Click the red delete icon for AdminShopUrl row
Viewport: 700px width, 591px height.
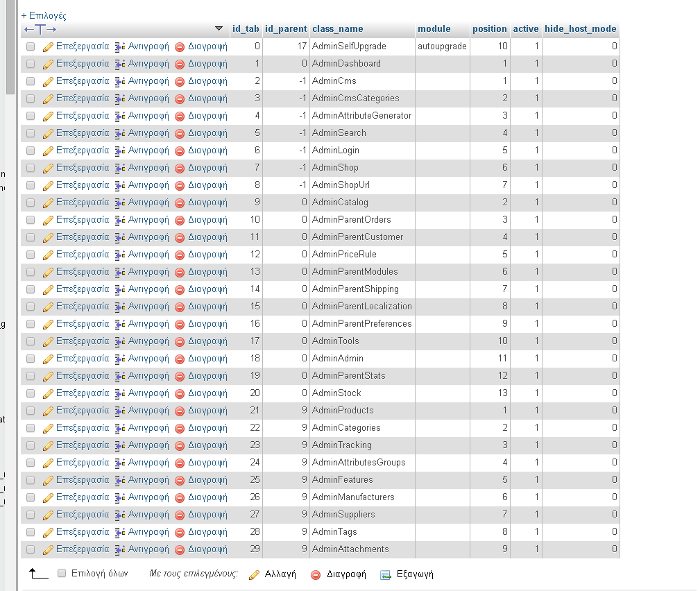pyautogui.click(x=180, y=186)
